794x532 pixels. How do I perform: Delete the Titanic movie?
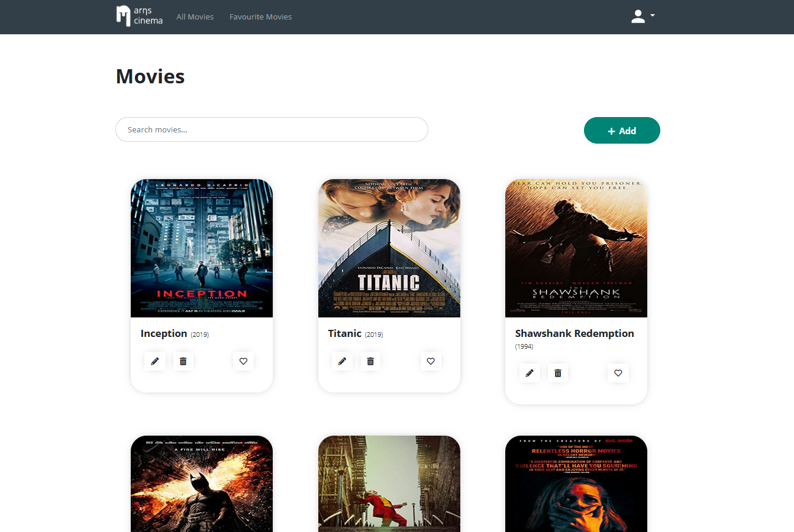370,361
